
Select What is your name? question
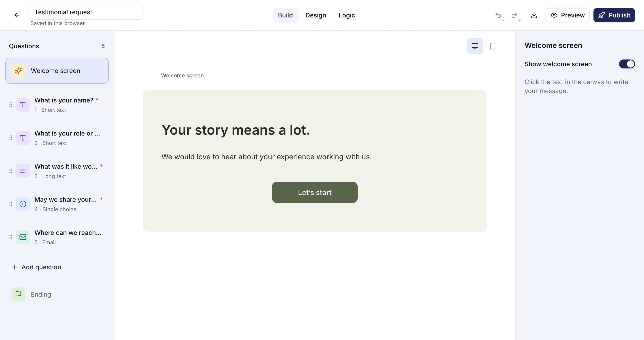click(57, 105)
